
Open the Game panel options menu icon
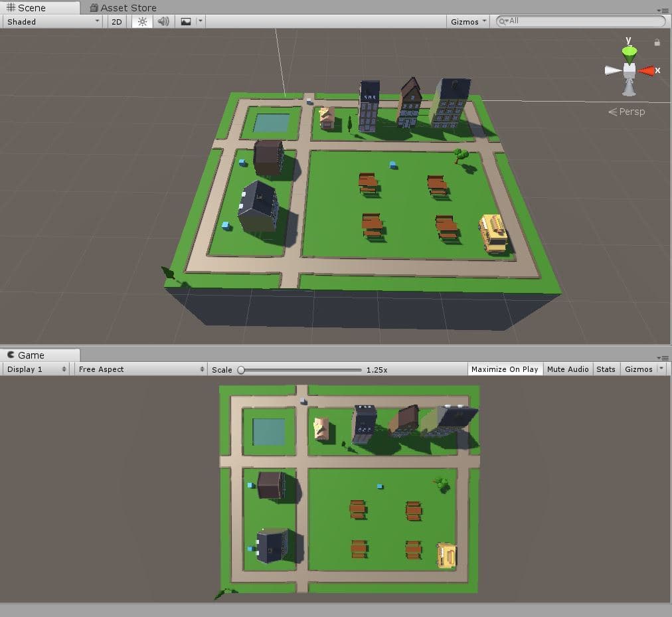coord(663,357)
